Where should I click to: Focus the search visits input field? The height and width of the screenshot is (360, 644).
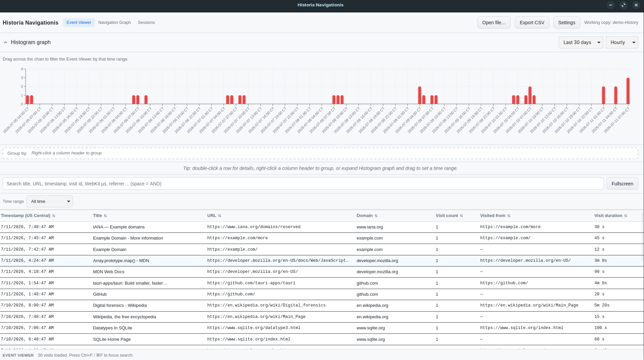coord(303,184)
